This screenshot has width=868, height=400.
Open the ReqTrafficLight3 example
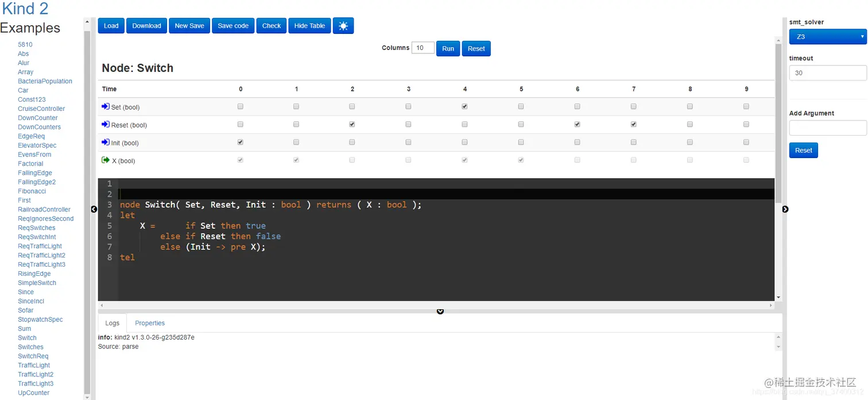click(41, 264)
